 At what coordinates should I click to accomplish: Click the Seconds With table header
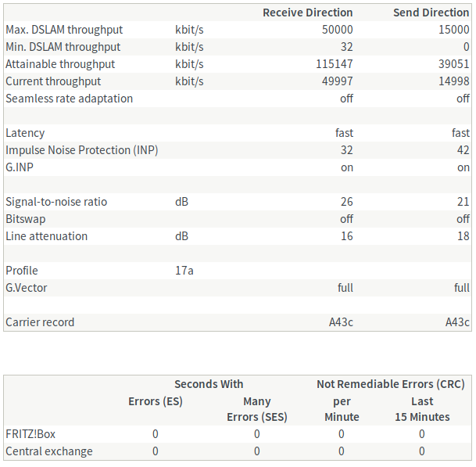[x=209, y=384]
